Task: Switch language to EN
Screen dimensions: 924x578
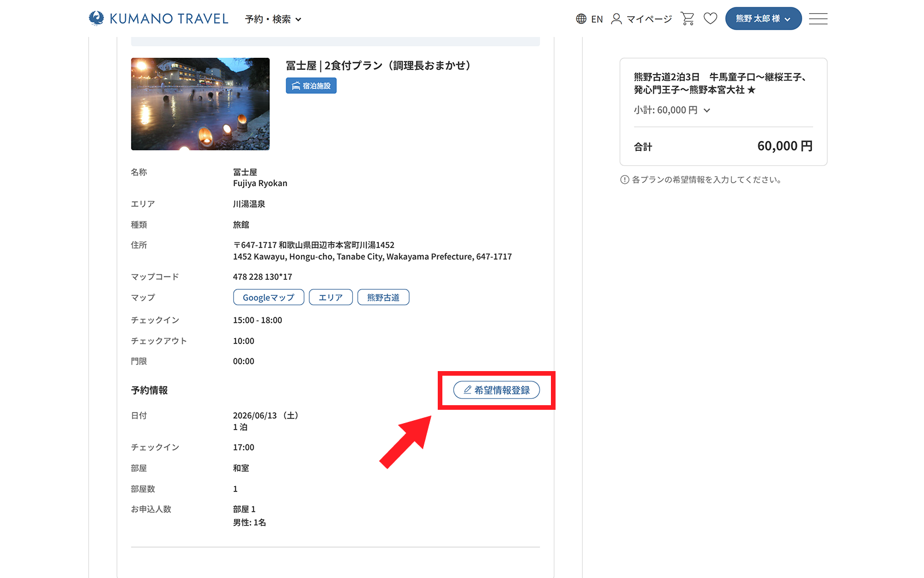Action: (x=597, y=19)
